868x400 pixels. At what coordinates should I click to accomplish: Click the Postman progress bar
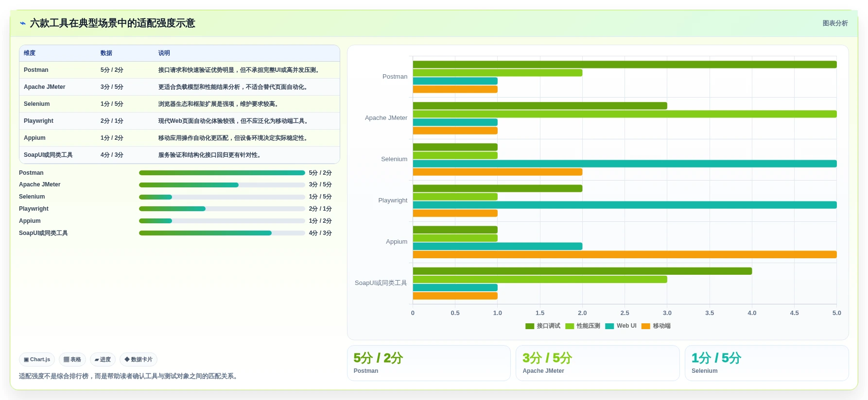(x=222, y=173)
